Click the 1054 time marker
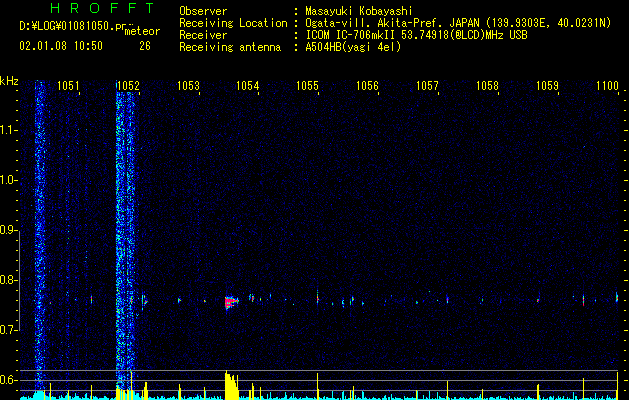629x400 pixels. [x=248, y=86]
